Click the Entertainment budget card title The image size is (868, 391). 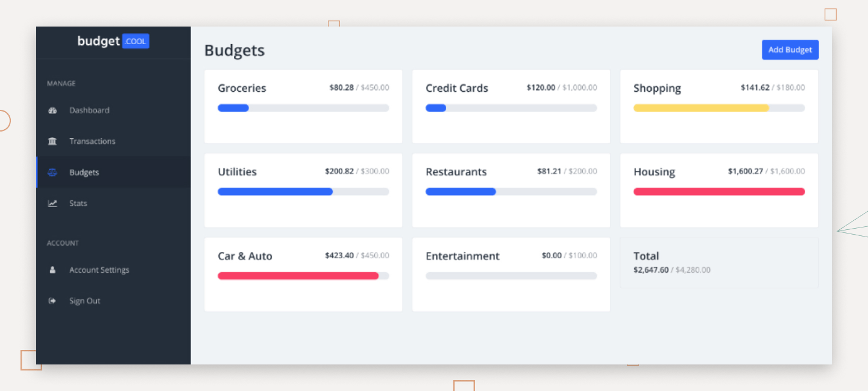pyautogui.click(x=462, y=256)
